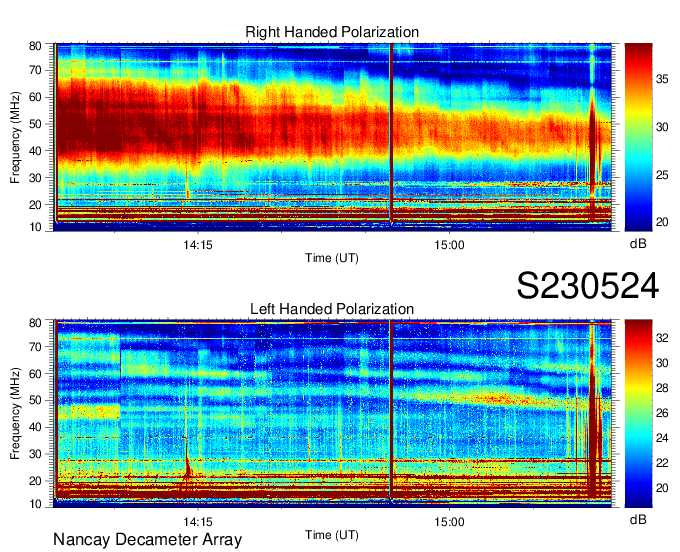Viewport: 680px width, 552px height.
Task: Click the 'Right Handed Polarization' title
Action: tap(332, 32)
